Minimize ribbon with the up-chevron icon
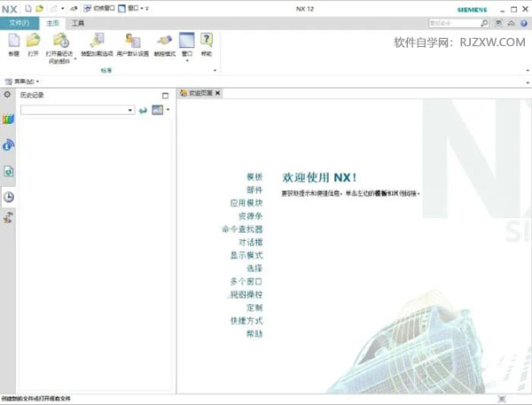Viewport: 532px width, 405px height. pyautogui.click(x=511, y=23)
